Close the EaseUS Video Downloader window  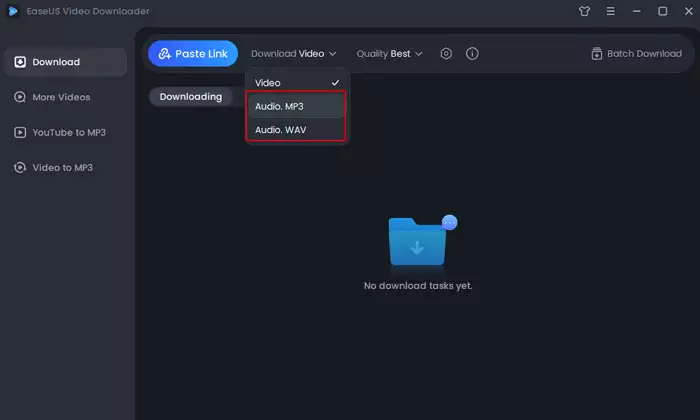[688, 11]
